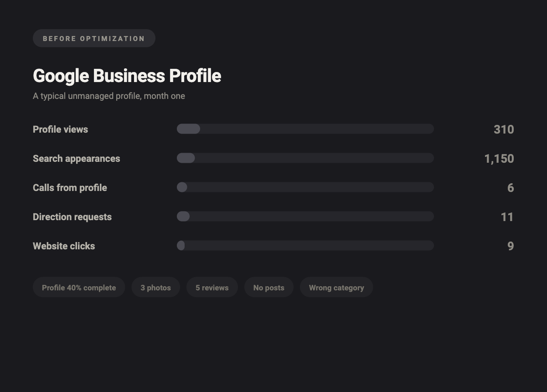547x392 pixels.
Task: Click the Calls from profile bar
Action: pyautogui.click(x=305, y=187)
